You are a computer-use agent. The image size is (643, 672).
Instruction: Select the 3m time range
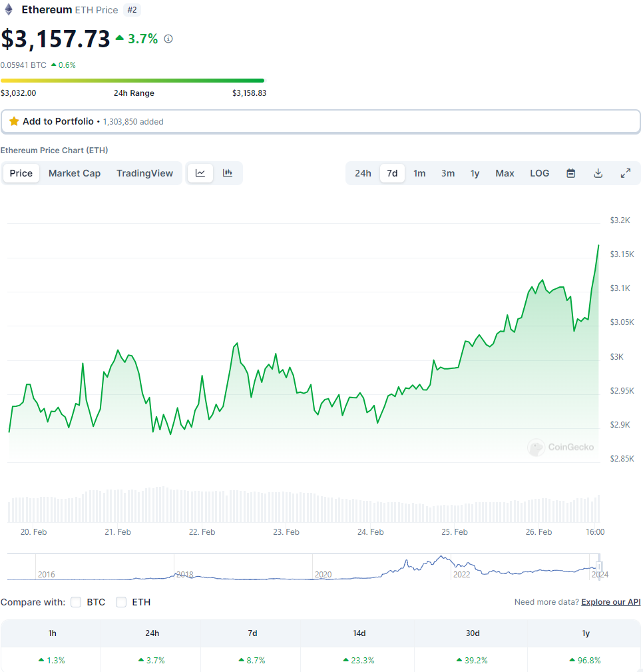pyautogui.click(x=448, y=173)
